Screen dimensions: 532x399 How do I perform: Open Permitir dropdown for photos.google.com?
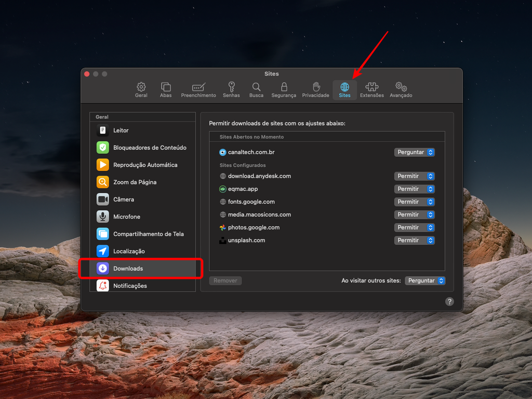click(414, 228)
